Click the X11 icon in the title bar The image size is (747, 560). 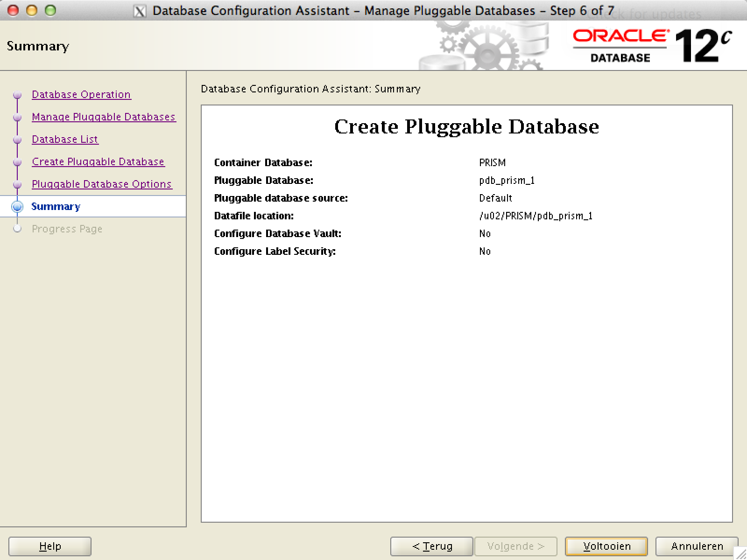click(140, 11)
